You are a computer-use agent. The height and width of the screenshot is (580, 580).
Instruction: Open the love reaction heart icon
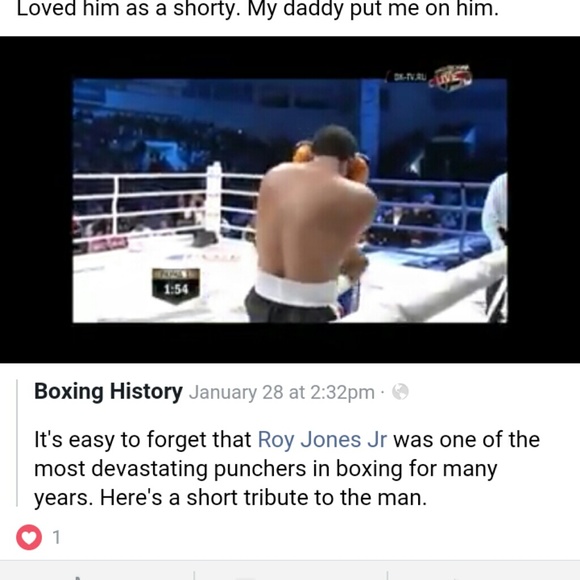[29, 537]
